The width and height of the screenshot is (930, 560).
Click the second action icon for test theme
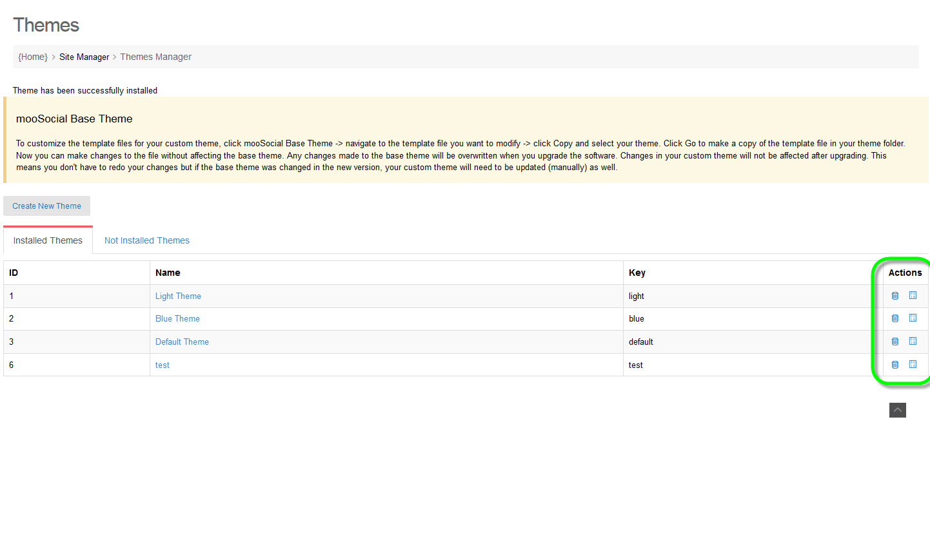click(x=913, y=364)
